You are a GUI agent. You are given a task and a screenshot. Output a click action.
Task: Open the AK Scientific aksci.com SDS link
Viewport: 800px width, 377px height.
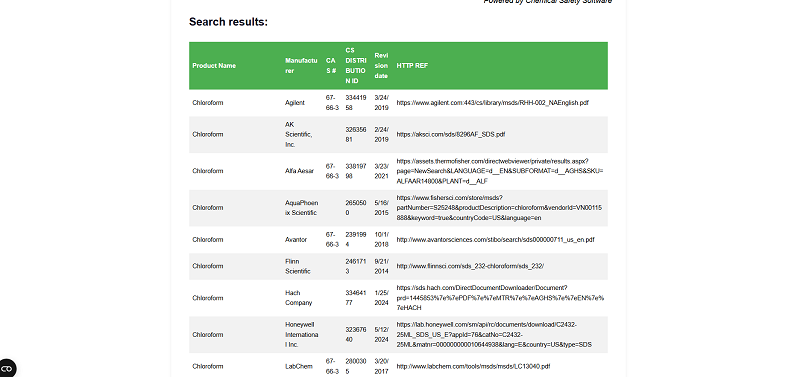pyautogui.click(x=451, y=135)
